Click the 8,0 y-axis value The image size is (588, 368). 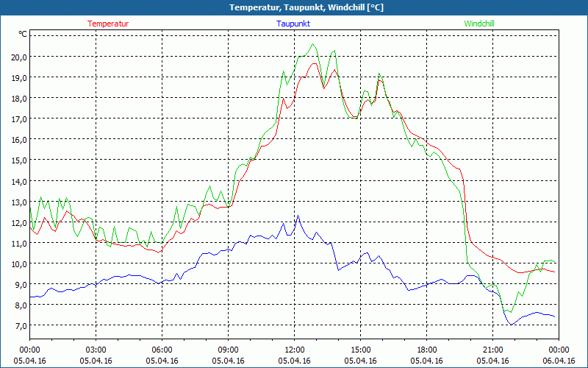click(22, 305)
